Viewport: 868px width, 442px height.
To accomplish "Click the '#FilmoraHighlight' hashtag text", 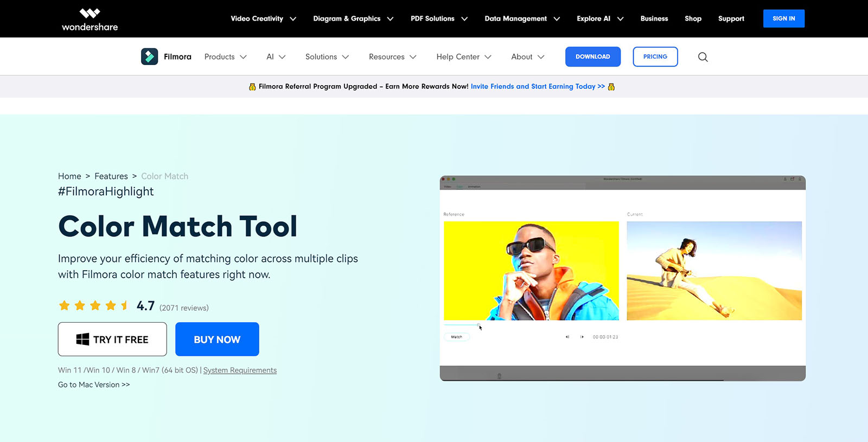I will pos(106,191).
